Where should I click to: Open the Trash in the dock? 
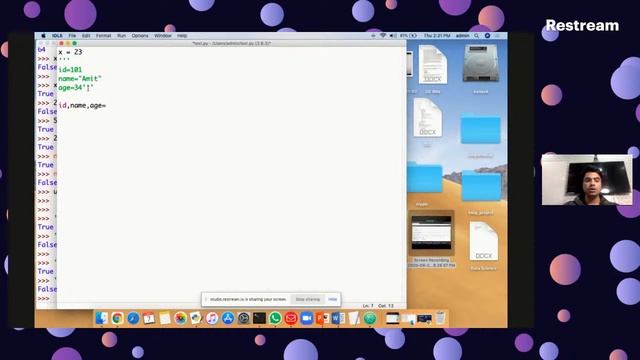(x=440, y=318)
